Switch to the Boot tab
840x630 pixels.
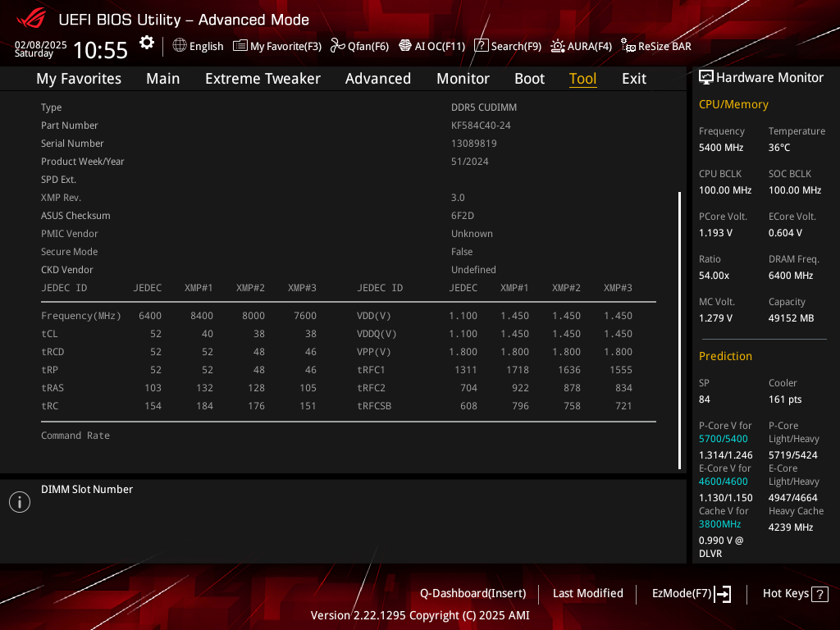(529, 78)
